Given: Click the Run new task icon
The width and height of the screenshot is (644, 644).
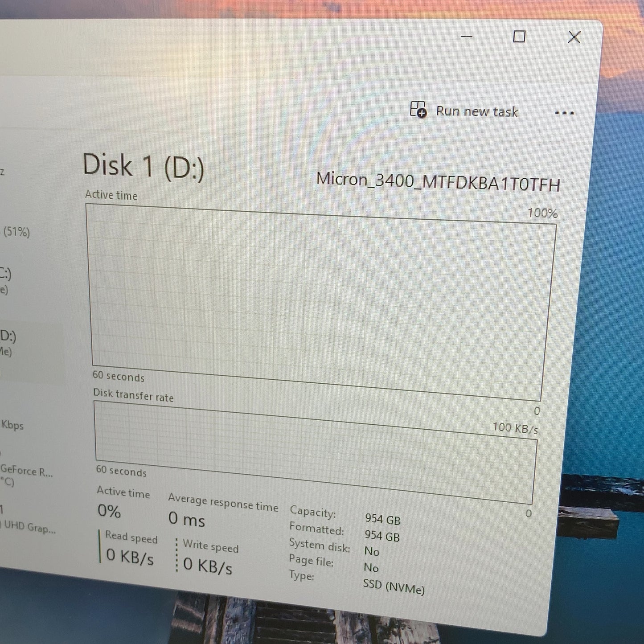Looking at the screenshot, I should (x=418, y=109).
